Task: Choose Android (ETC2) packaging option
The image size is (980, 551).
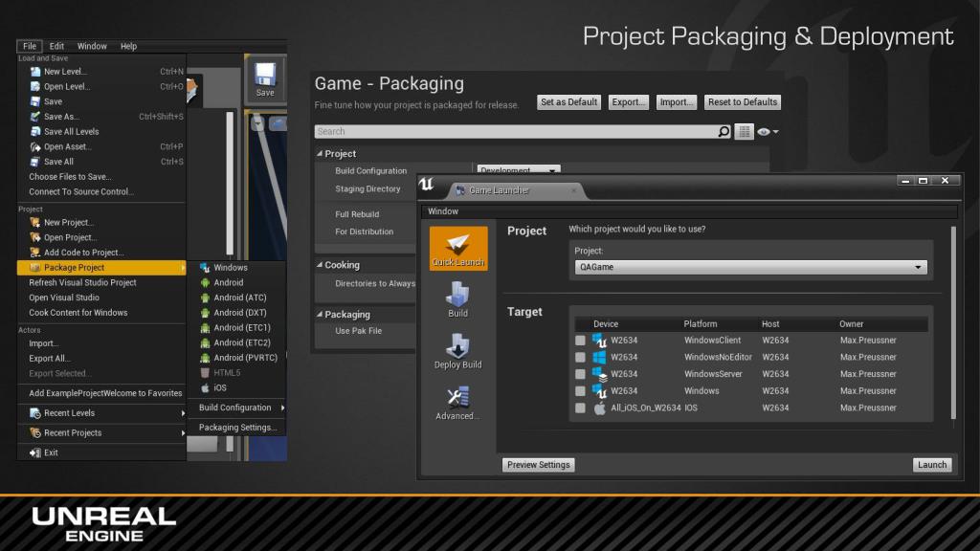Action: click(x=242, y=342)
